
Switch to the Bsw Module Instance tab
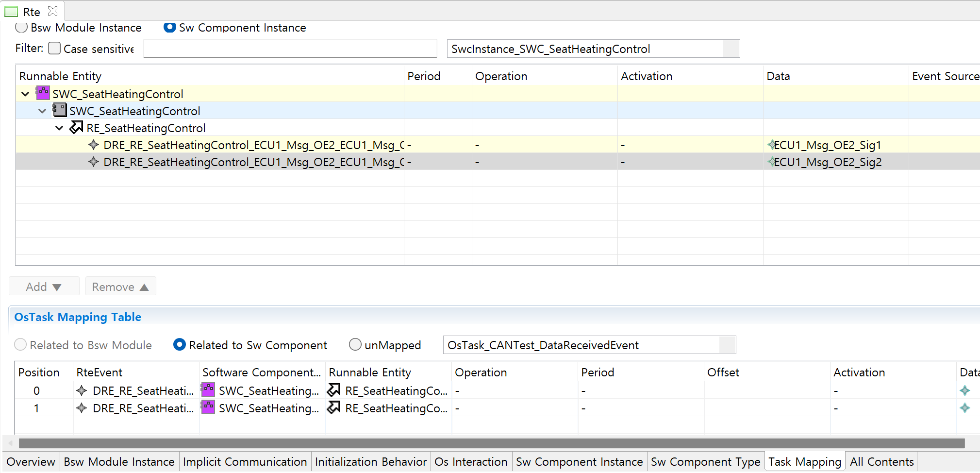pos(119,461)
